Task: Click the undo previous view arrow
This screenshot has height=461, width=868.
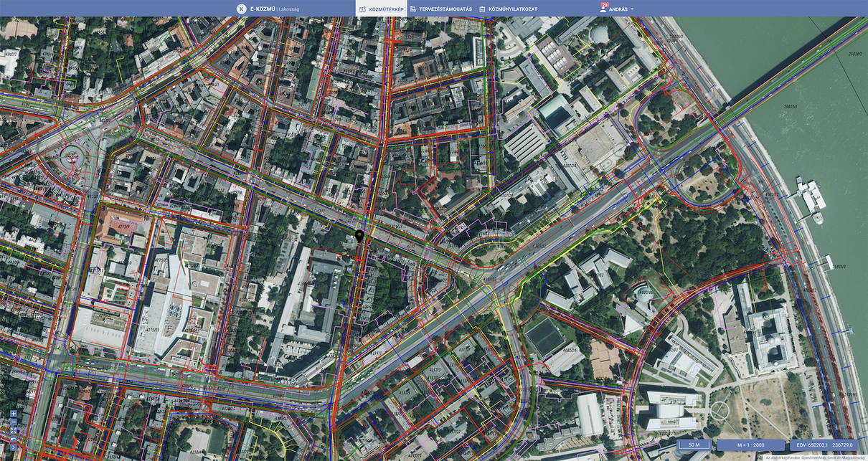Action: click(x=14, y=439)
